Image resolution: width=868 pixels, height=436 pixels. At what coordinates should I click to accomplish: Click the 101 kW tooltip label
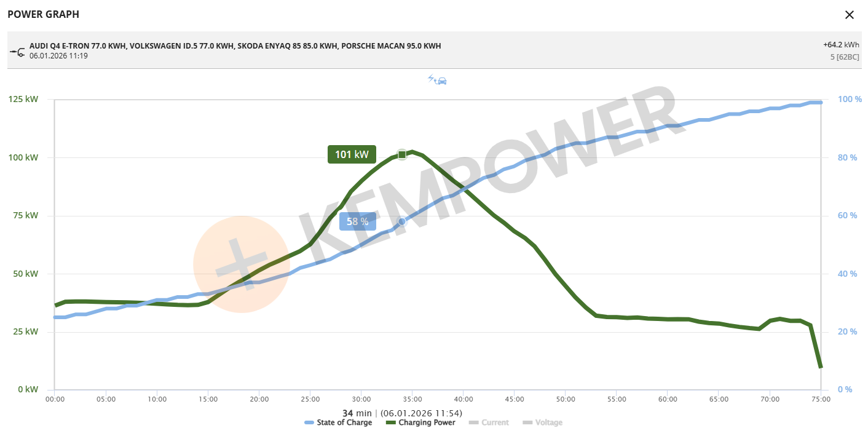pos(352,154)
